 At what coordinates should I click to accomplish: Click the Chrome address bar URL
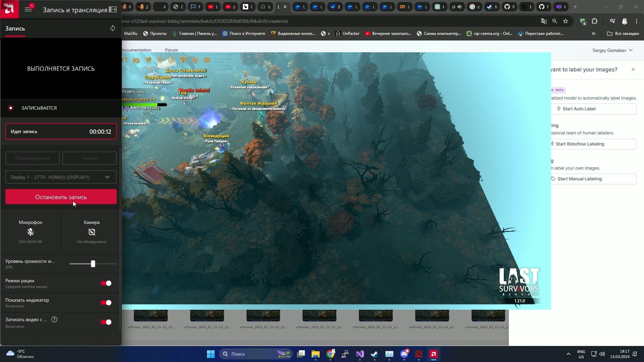pyautogui.click(x=205, y=21)
